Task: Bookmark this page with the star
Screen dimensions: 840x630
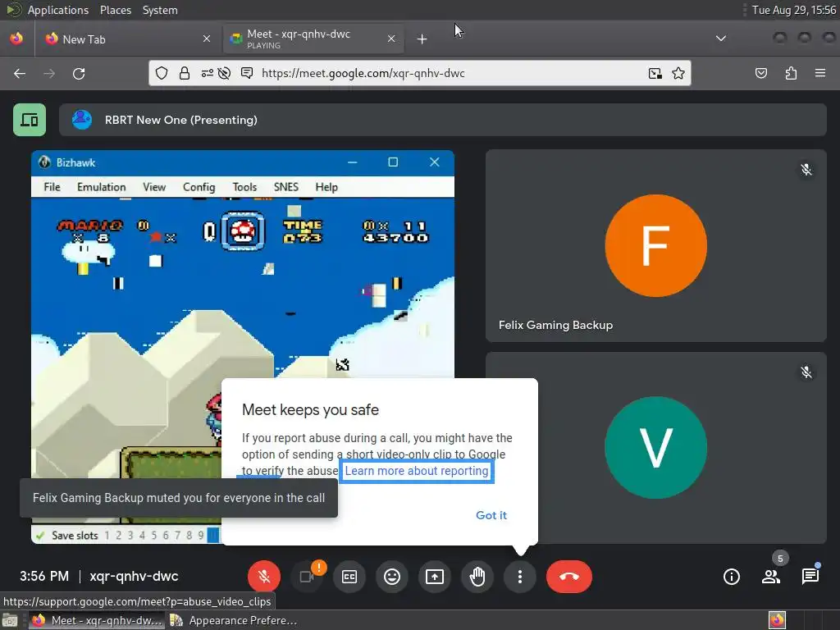Action: point(678,73)
